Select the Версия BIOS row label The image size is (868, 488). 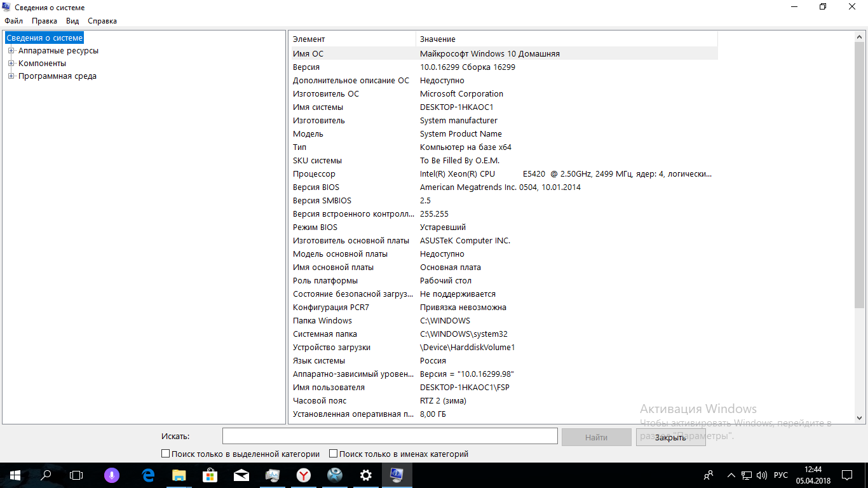coord(316,187)
